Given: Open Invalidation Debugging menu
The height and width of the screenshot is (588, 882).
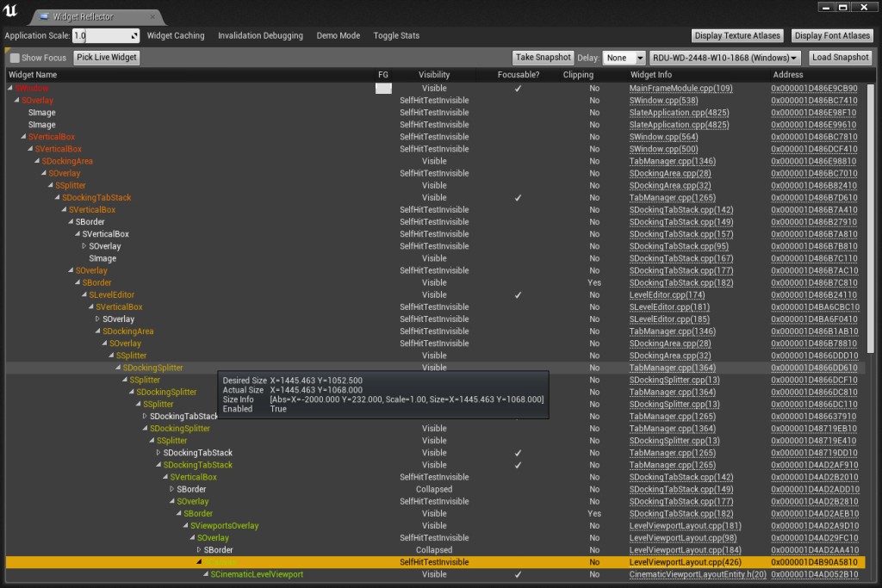Looking at the screenshot, I should point(260,35).
